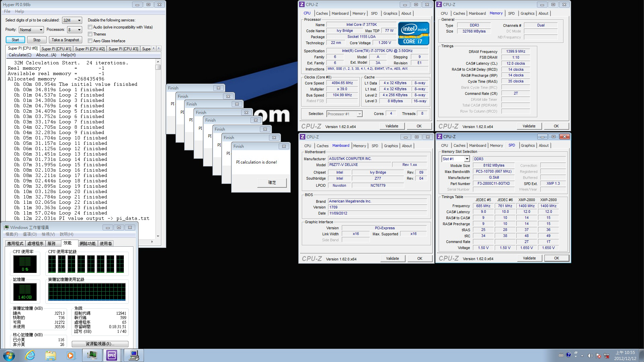
Task: Check the Aero Glass Interface option
Action: 90,41
